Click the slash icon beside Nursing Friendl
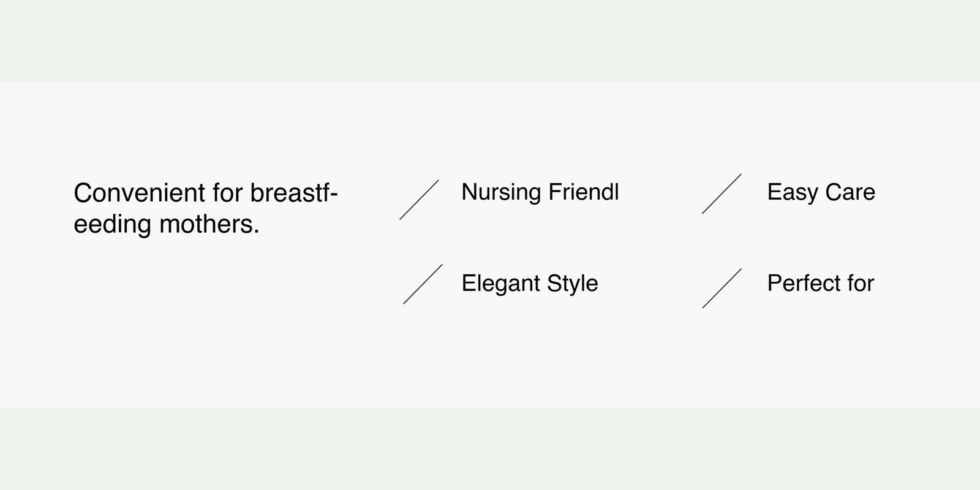Viewport: 980px width, 490px height. pyautogui.click(x=420, y=200)
